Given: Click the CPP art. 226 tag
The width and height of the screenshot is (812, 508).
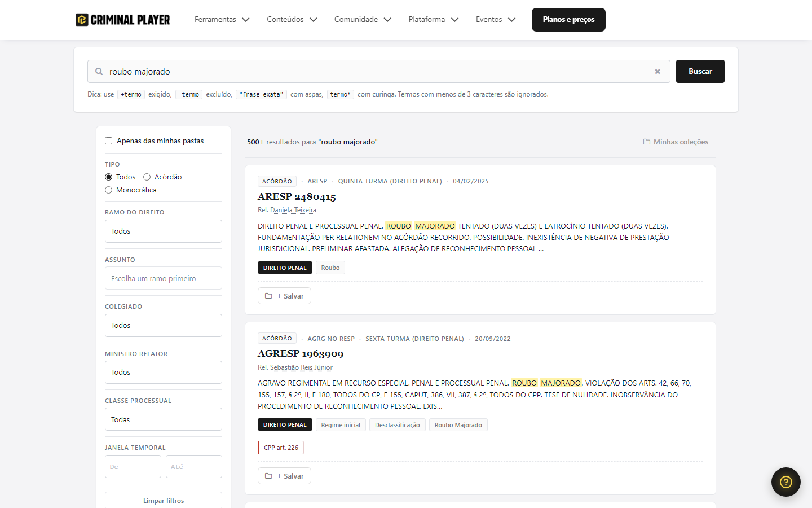Looking at the screenshot, I should pos(281,448).
